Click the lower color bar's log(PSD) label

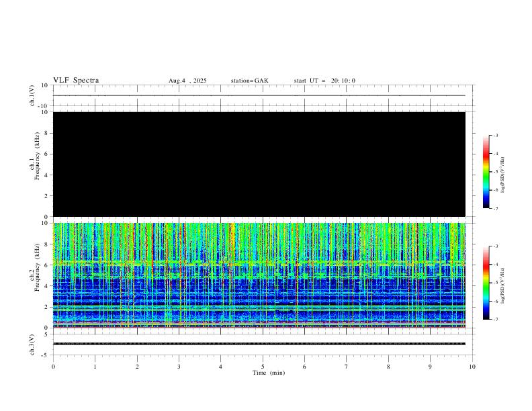[x=502, y=285]
